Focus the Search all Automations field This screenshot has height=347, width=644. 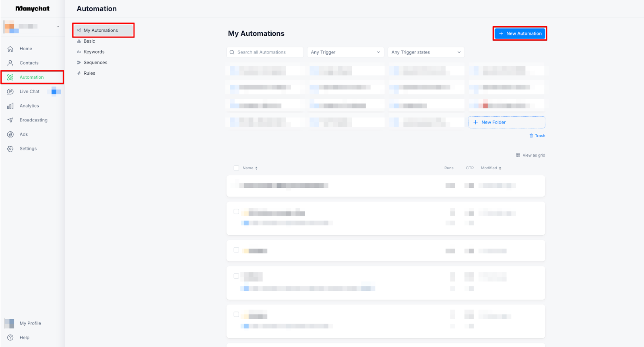point(268,52)
